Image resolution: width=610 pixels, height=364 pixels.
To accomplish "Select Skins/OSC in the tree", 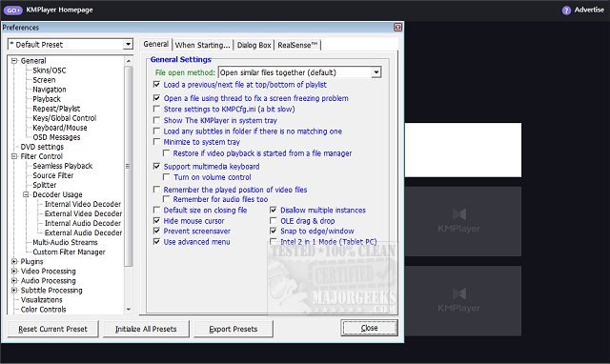I will tap(50, 71).
